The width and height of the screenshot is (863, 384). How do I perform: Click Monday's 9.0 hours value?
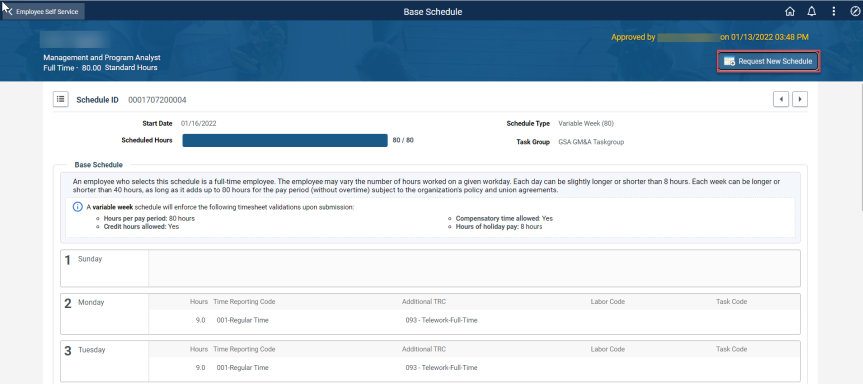point(201,320)
